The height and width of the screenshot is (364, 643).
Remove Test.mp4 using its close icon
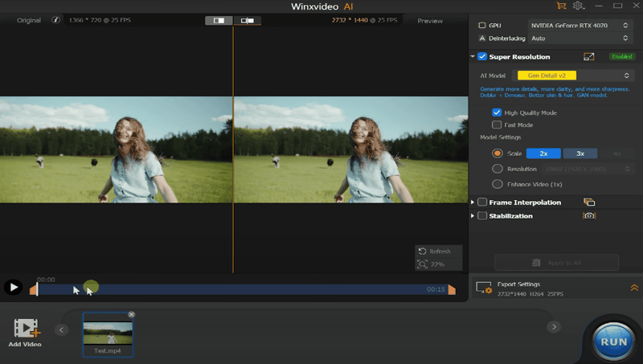coord(131,314)
